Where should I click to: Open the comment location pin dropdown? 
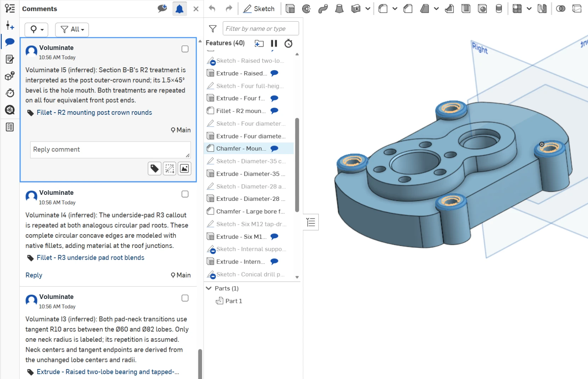click(36, 29)
